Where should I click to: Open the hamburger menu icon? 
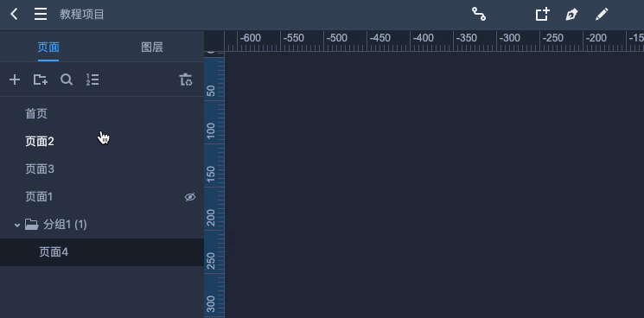(41, 15)
